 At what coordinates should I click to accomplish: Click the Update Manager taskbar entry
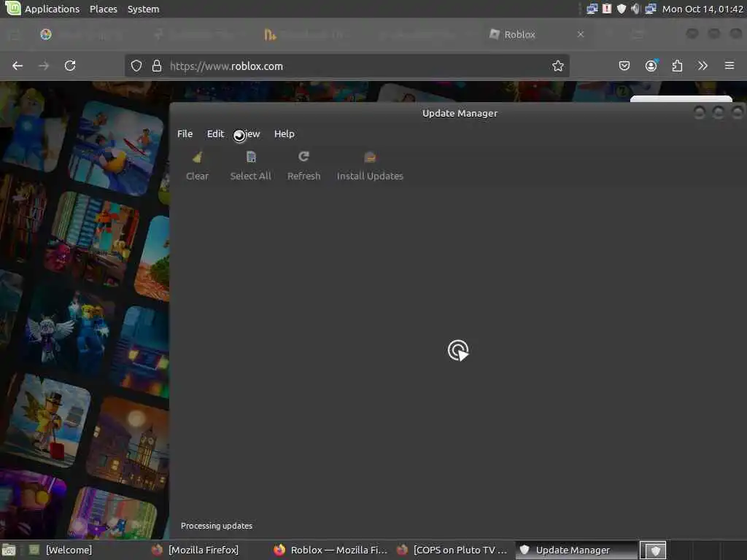(576, 550)
